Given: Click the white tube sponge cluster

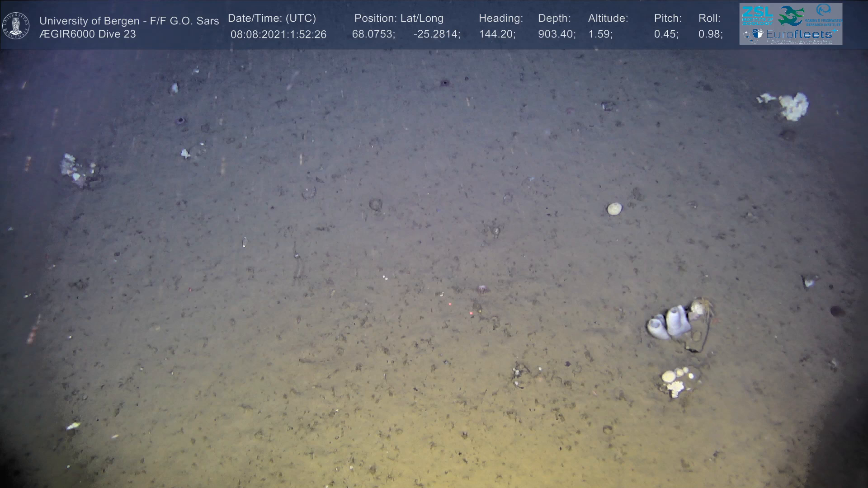Looking at the screenshot, I should (x=670, y=323).
